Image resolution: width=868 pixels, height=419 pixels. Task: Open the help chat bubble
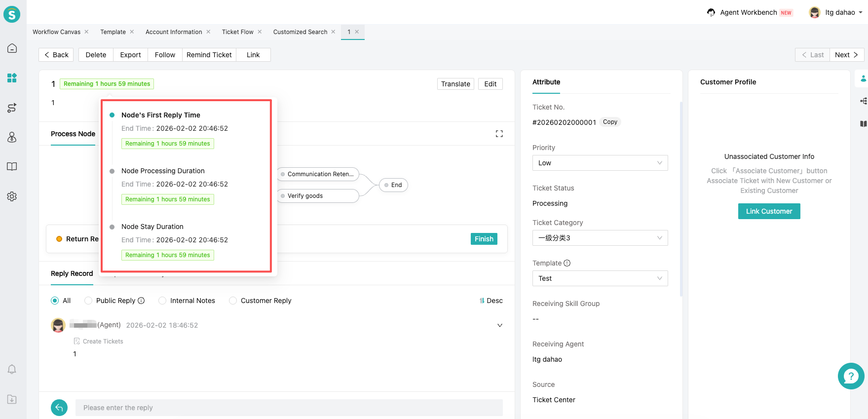851,376
